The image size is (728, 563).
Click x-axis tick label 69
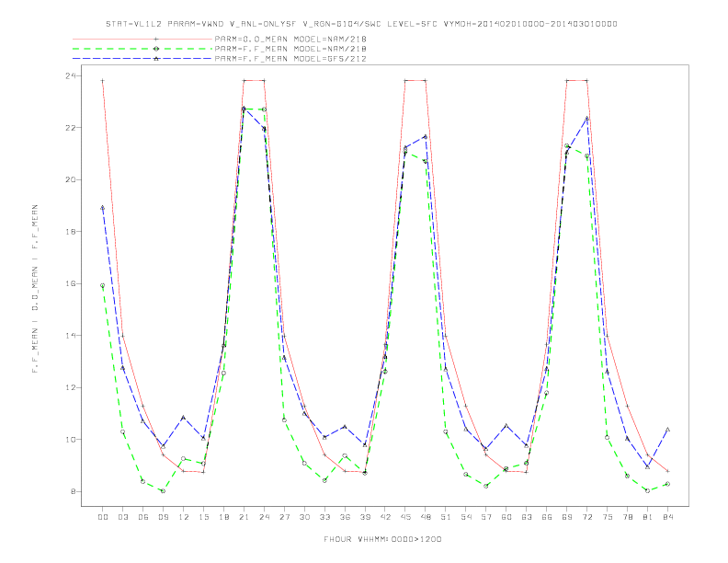click(x=567, y=517)
